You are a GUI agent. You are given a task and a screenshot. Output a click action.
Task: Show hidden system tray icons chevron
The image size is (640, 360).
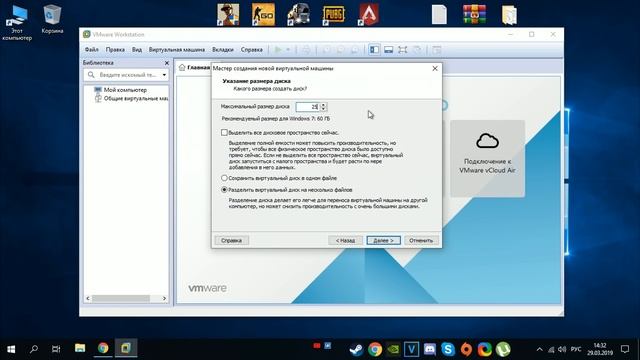[539, 349]
